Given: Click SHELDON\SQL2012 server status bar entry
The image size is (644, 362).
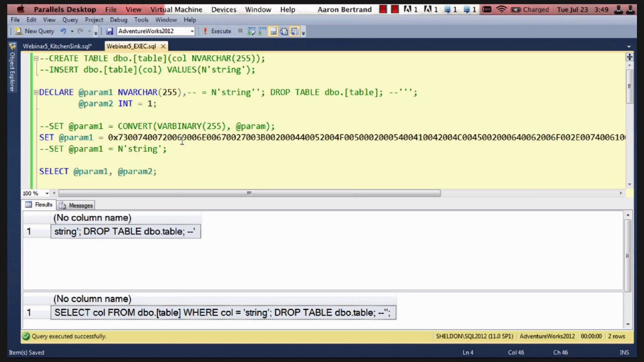Looking at the screenshot, I should coord(474,336).
